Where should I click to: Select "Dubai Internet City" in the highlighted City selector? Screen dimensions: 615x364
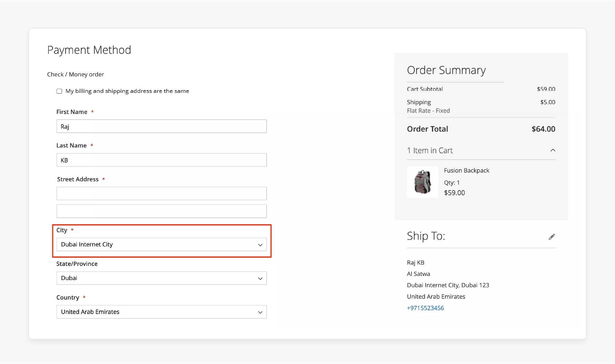tap(161, 244)
